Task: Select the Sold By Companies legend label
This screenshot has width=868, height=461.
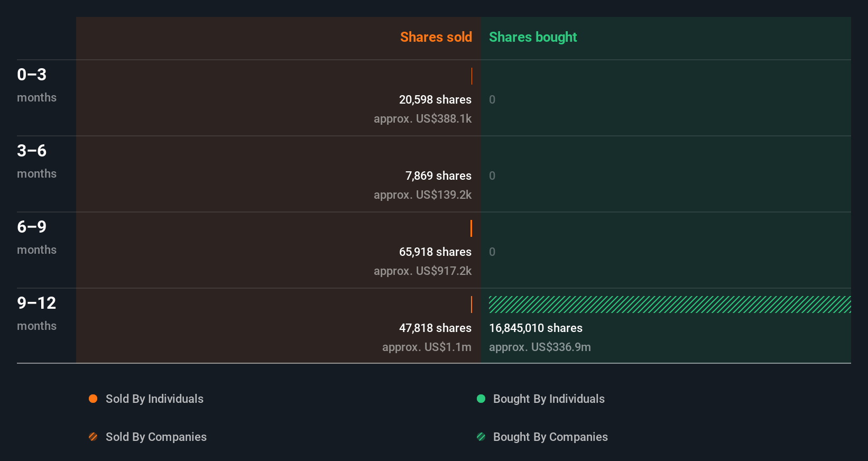Action: 156,437
